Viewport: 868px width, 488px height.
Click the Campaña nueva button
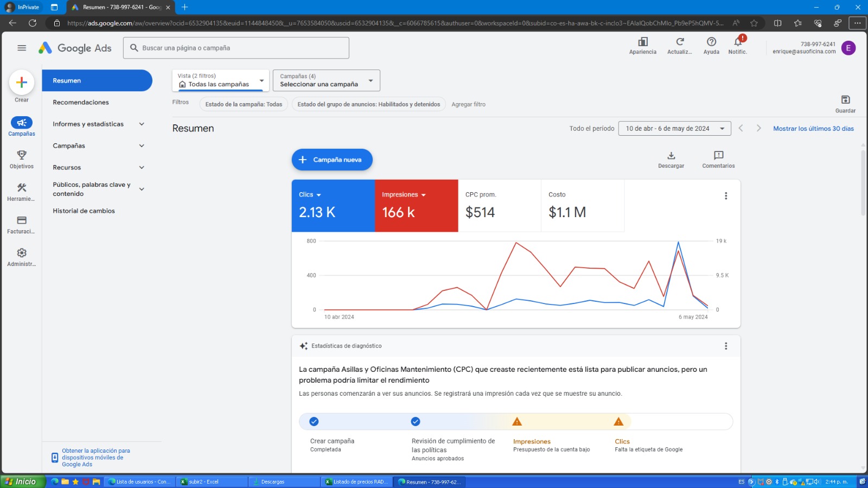332,160
